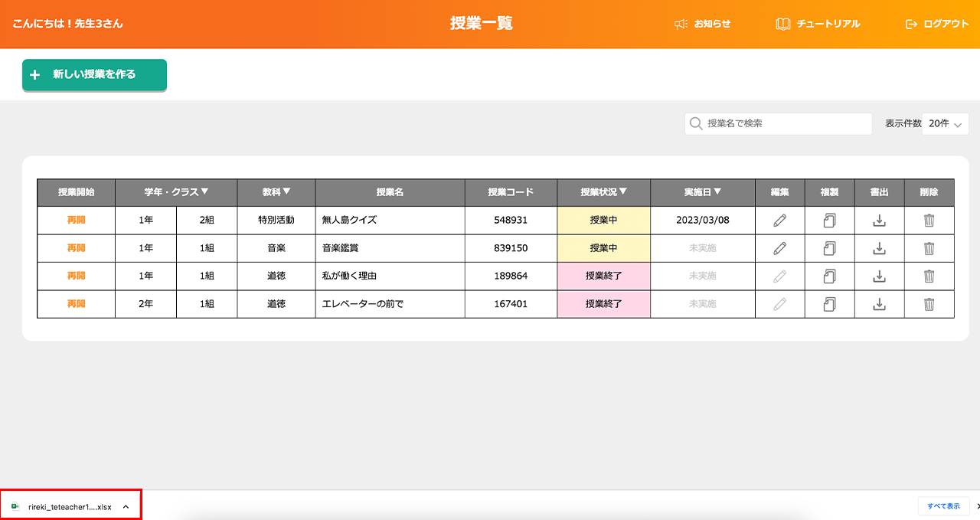Viewport: 980px width, 520px height.
Task: Click 再開 for the 無人島クイズ lesson
Action: 76,221
